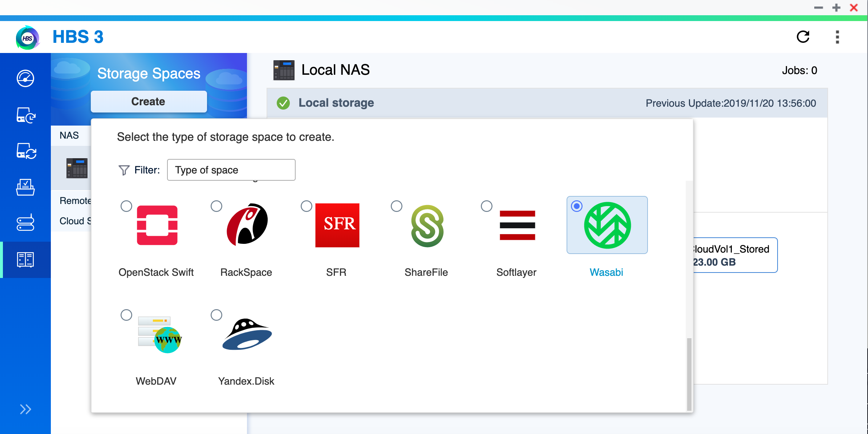Click the Yandex.Disk label text
The image size is (868, 434).
246,381
